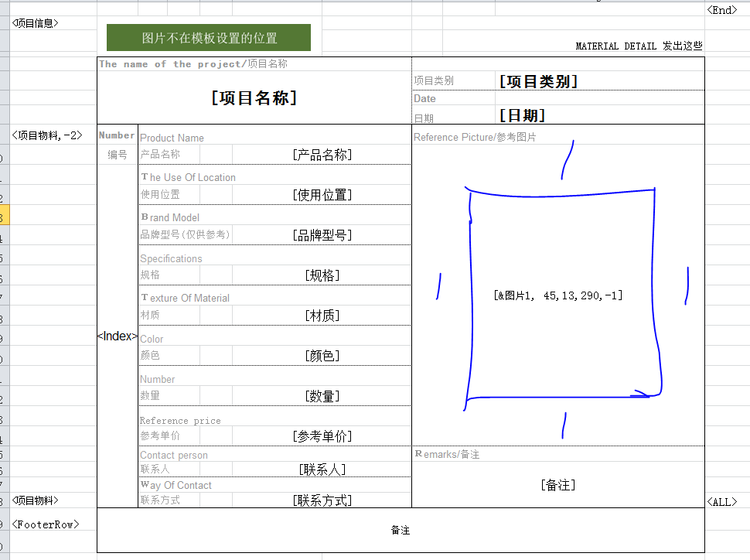Screen dimensions: 750x560
Task: Select the [规格] placeholder cell
Action: (322, 275)
